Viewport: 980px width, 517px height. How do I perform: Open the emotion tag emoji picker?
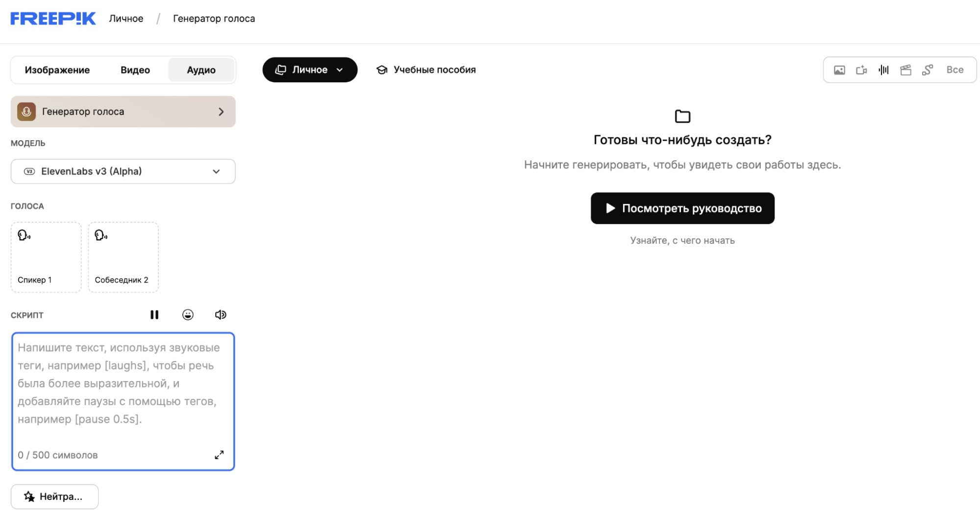tap(188, 315)
